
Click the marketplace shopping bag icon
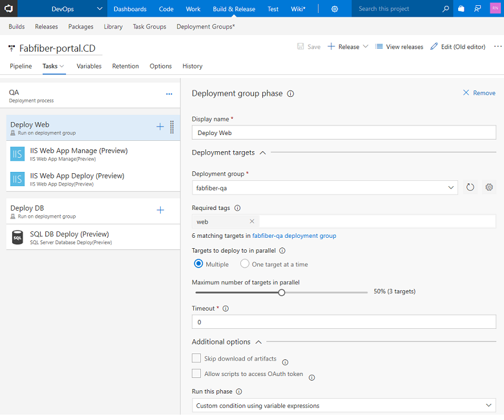pyautogui.click(x=461, y=9)
